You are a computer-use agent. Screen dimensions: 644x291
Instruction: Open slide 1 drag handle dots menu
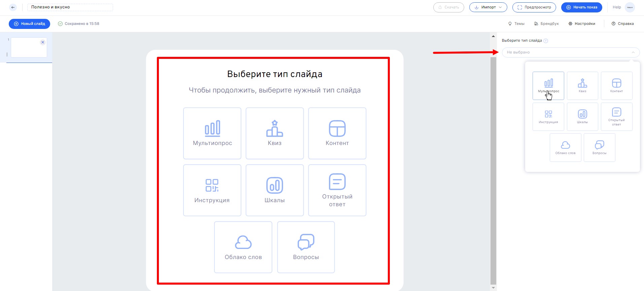point(7,54)
